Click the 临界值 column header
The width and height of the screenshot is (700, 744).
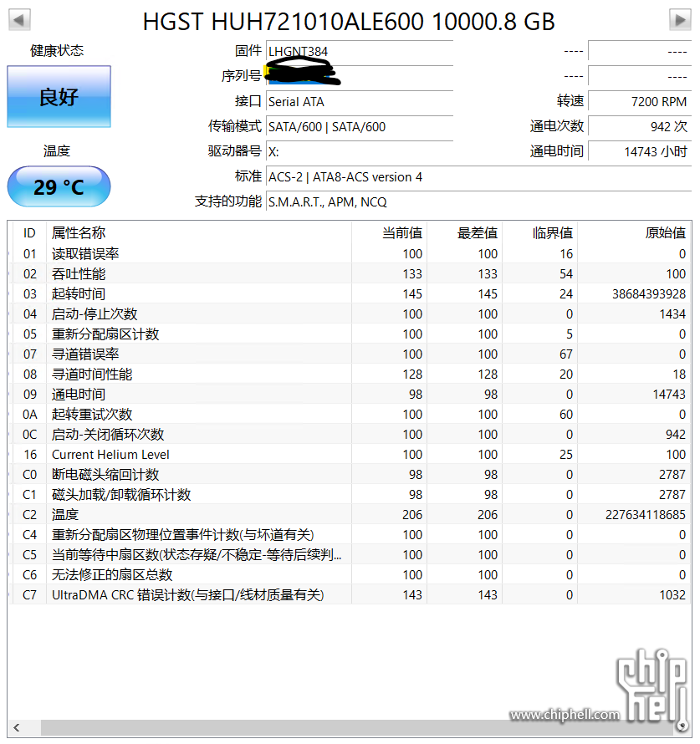click(540, 233)
